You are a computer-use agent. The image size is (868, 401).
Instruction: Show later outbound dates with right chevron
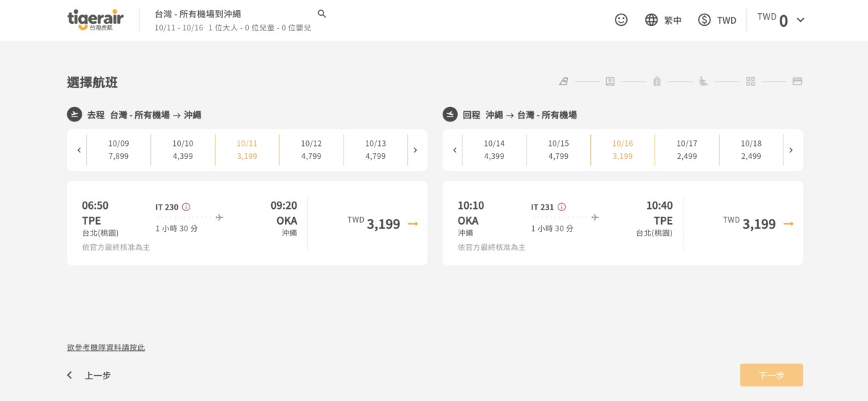click(415, 150)
